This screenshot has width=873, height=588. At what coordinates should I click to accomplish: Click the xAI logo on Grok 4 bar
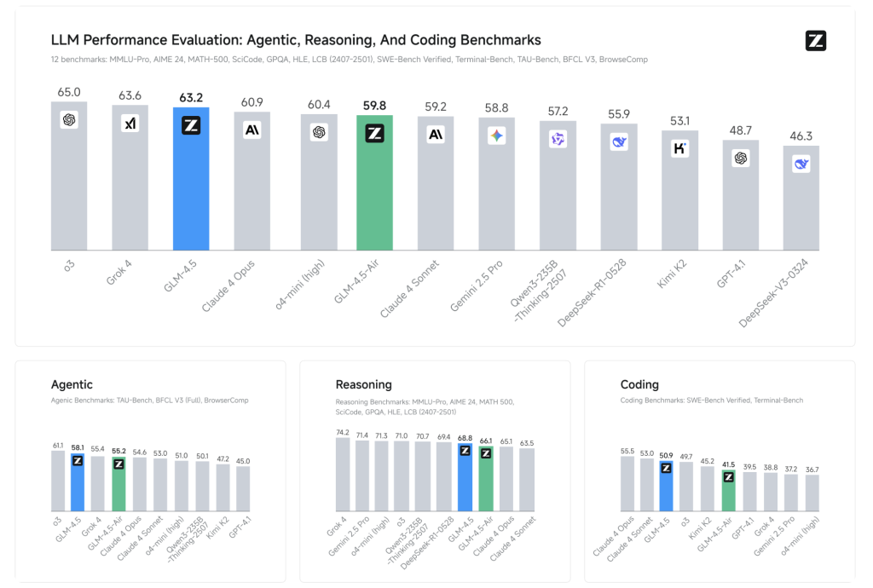click(x=130, y=124)
